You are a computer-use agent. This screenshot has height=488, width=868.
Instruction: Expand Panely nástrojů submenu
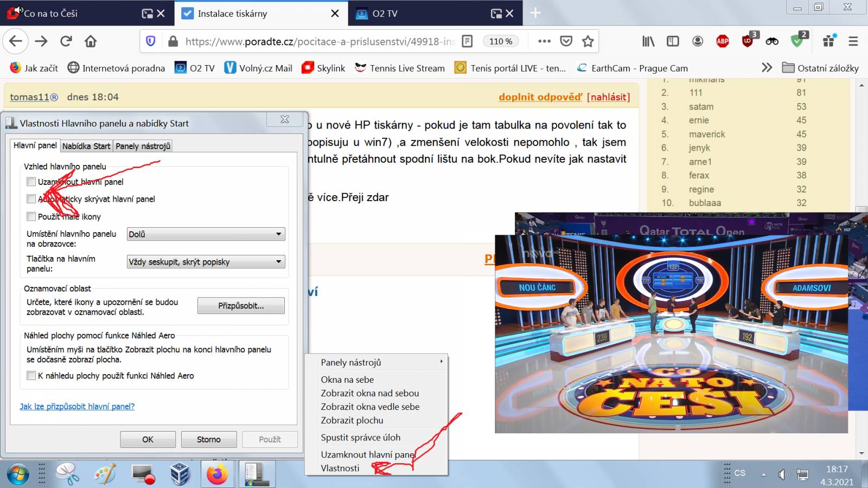click(x=376, y=362)
